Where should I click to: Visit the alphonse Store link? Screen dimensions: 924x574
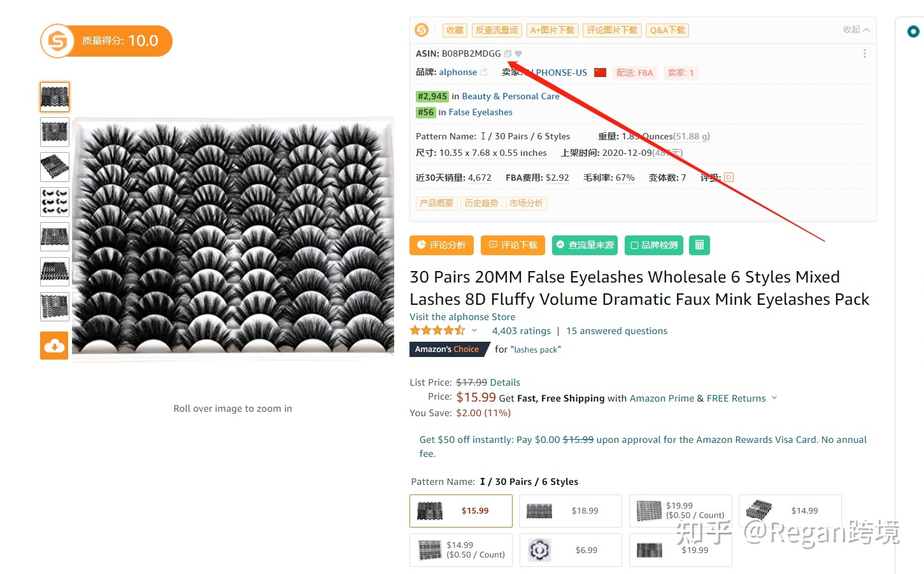coord(462,317)
